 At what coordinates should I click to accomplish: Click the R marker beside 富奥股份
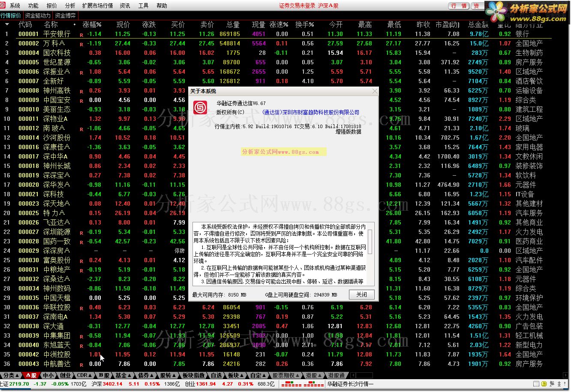point(81,261)
